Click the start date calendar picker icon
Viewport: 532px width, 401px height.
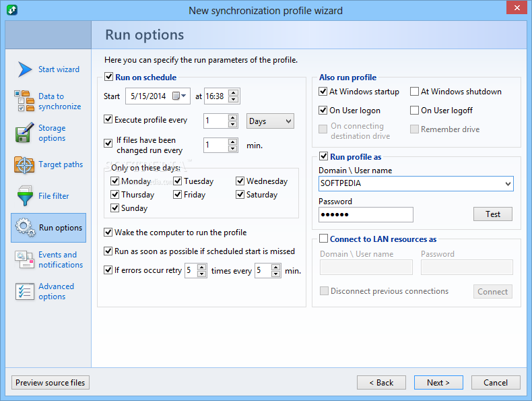tap(179, 96)
